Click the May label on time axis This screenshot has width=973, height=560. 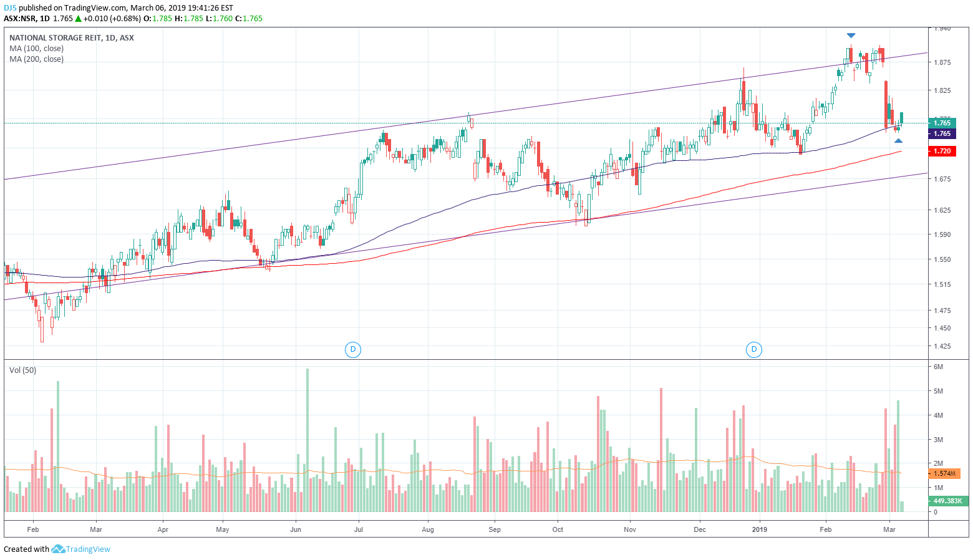tap(223, 529)
